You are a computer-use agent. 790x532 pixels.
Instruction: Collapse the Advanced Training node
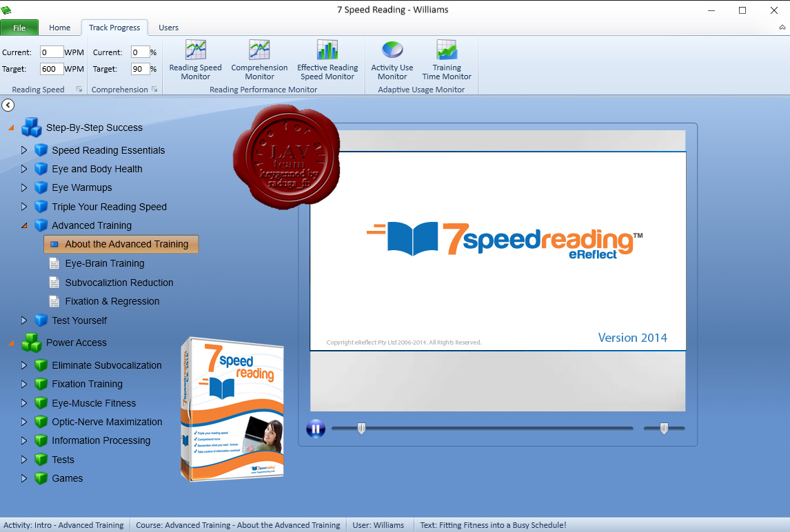(x=24, y=226)
